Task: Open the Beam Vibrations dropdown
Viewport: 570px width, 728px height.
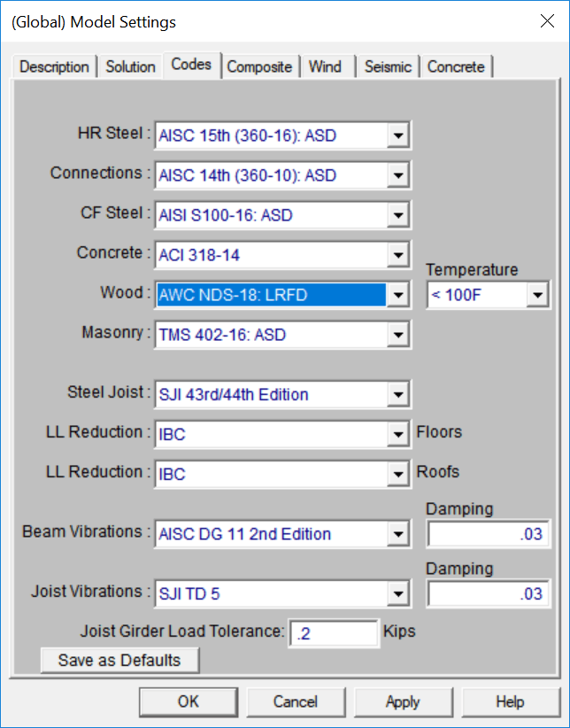Action: coord(397,534)
